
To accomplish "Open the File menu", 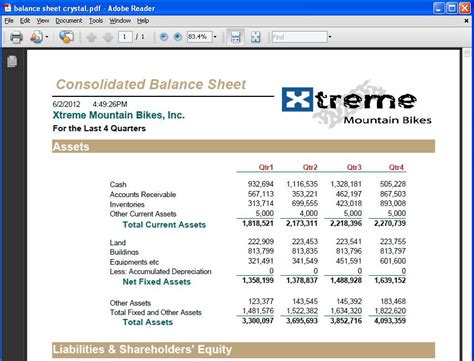I will click(9, 21).
